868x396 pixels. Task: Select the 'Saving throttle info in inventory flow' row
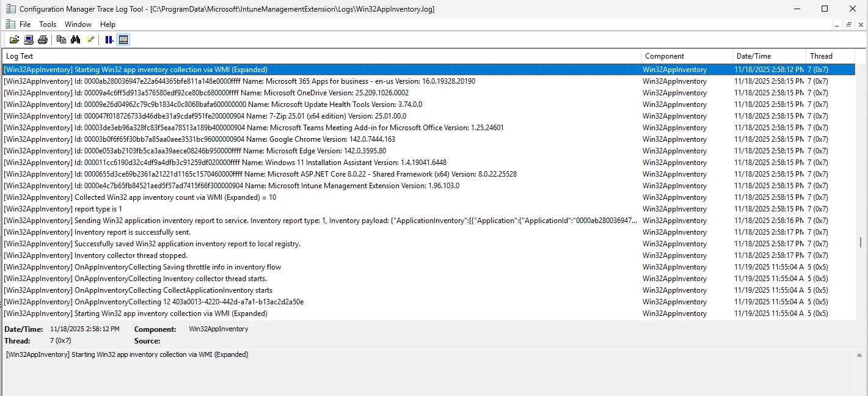coord(428,267)
